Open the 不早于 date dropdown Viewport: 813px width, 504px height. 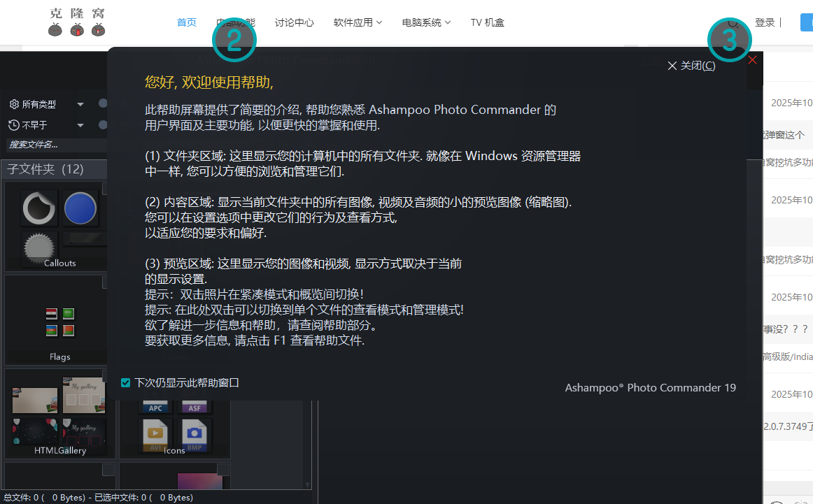click(79, 124)
